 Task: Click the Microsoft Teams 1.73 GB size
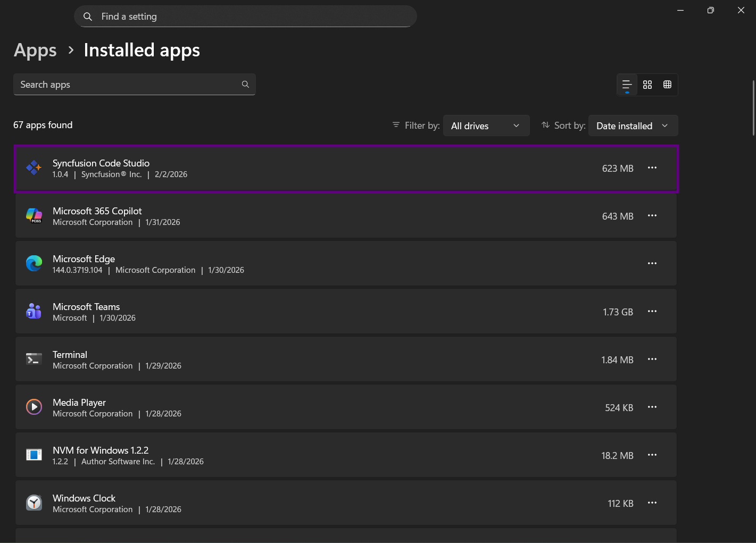(618, 312)
